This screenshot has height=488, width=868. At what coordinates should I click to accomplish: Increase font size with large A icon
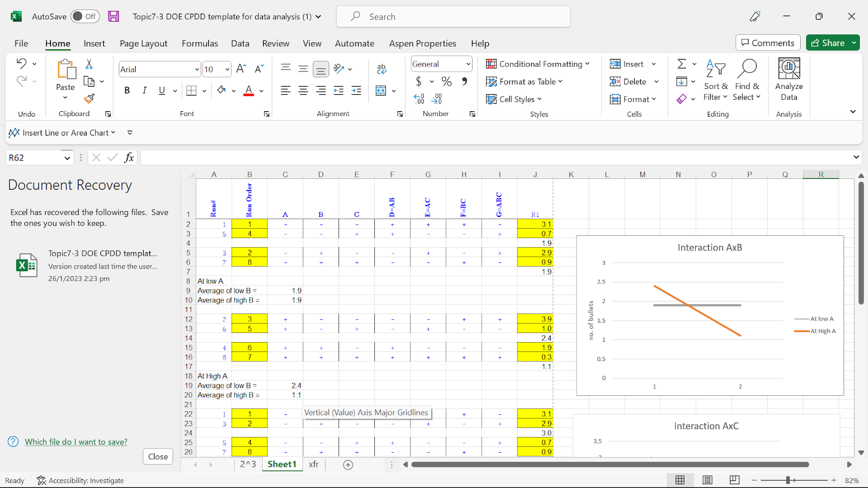[x=241, y=69]
